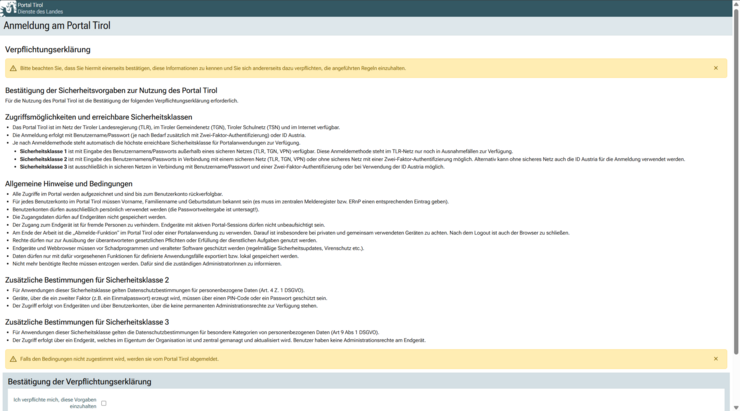The width and height of the screenshot is (740, 411).
Task: Click the 'Verpflichtungserklärung' heading
Action: point(48,50)
